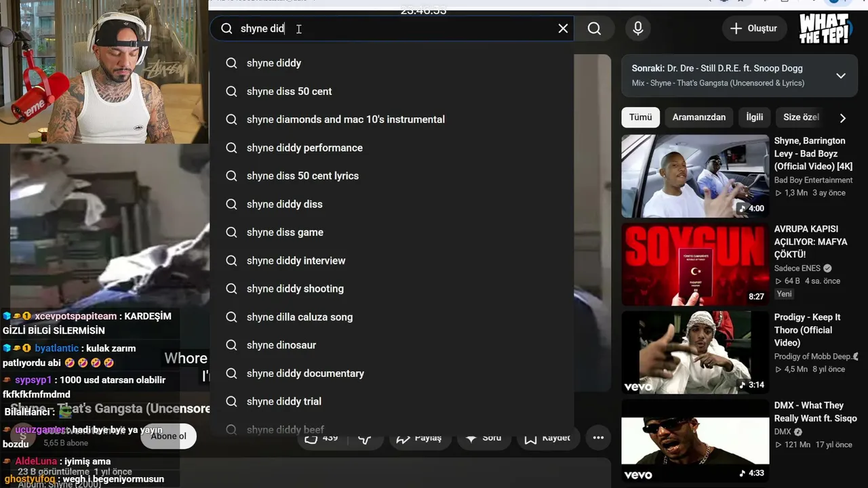Screen dimensions: 868x488
Task: Like the video with the thumbs-up 439 button
Action: (321, 438)
